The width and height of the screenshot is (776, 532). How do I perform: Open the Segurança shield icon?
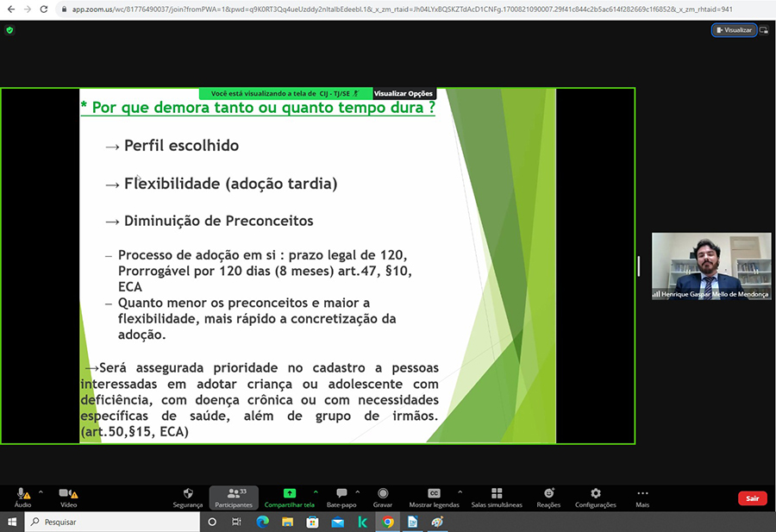click(187, 494)
